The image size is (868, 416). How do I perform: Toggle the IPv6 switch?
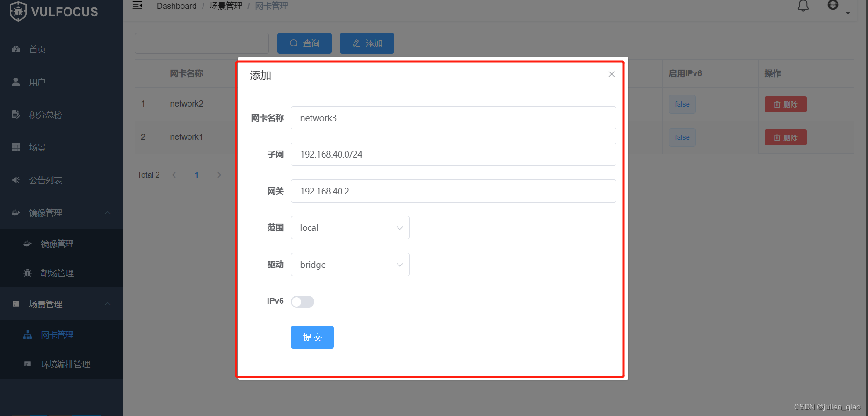click(302, 301)
